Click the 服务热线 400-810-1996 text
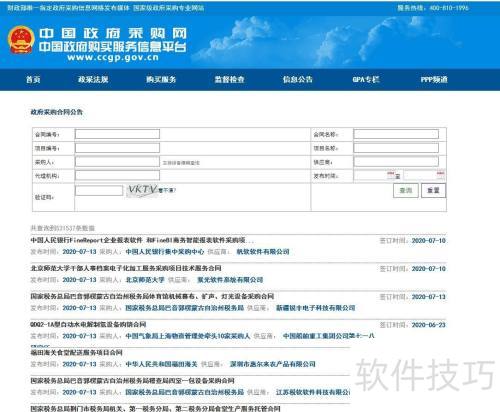 (x=433, y=7)
